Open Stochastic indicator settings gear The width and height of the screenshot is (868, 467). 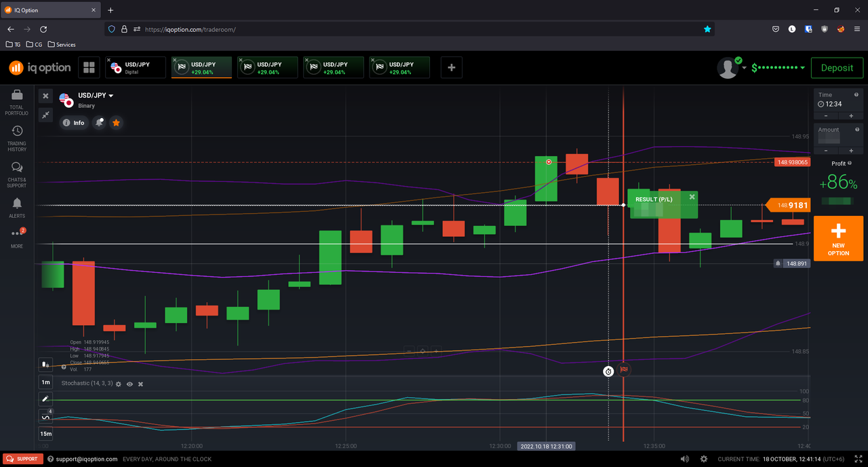118,384
